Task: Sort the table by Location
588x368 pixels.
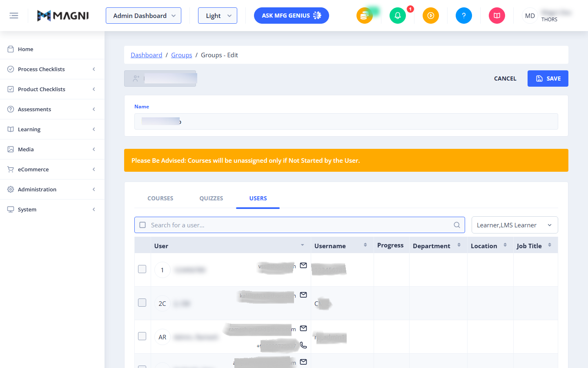Action: [x=505, y=245]
